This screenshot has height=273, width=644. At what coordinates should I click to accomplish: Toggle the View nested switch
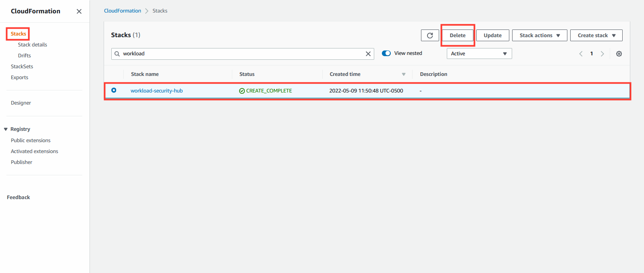pos(386,53)
